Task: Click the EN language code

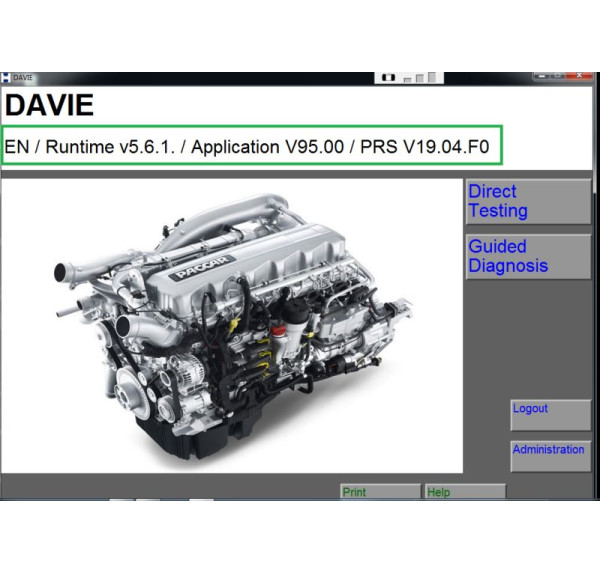Action: point(17,147)
